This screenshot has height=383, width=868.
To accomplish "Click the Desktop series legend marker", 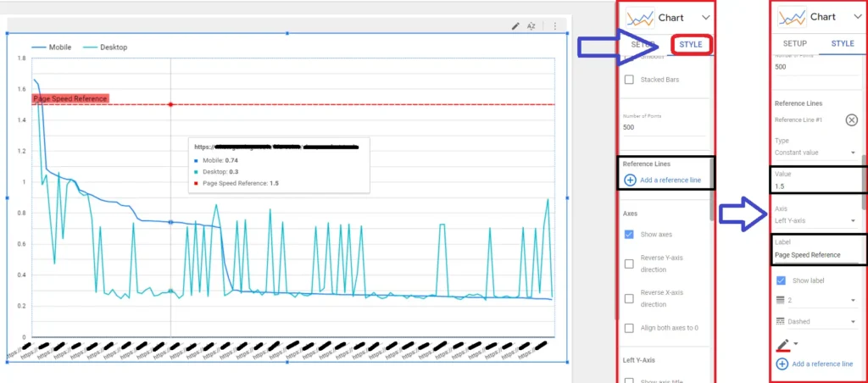I will point(90,47).
